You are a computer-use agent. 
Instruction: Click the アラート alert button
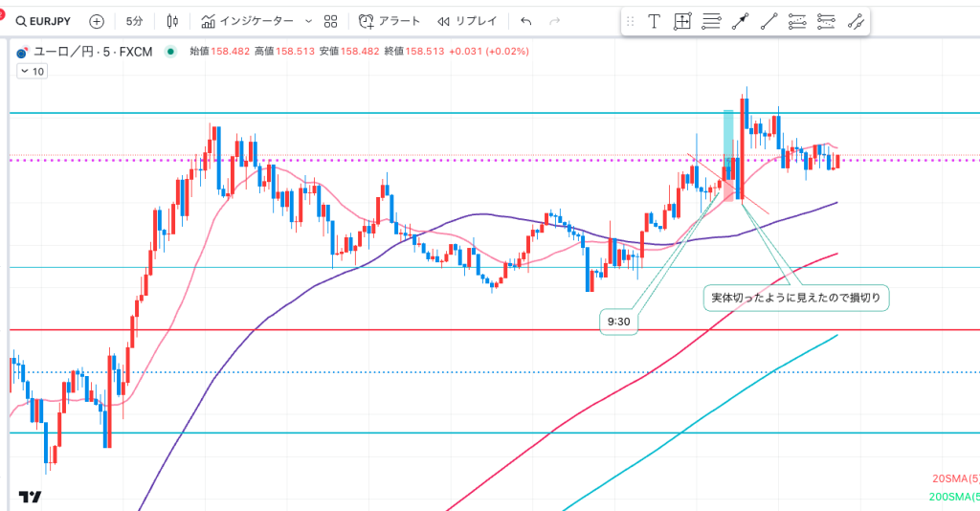pos(390,21)
